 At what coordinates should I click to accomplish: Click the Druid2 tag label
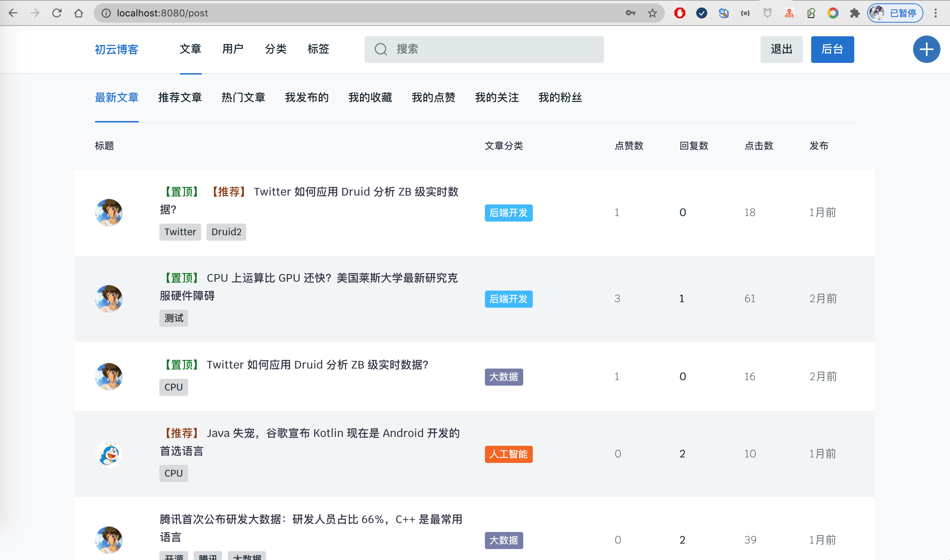tap(226, 232)
